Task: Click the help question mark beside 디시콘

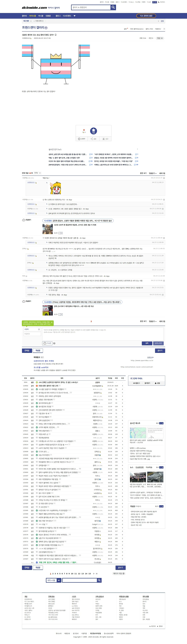Action: pos(54,343)
